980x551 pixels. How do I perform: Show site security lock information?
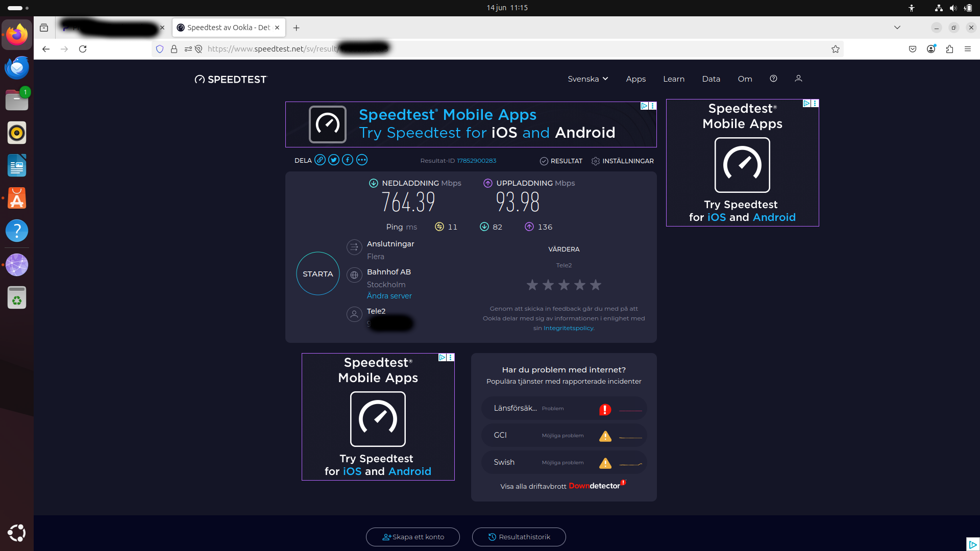tap(174, 49)
